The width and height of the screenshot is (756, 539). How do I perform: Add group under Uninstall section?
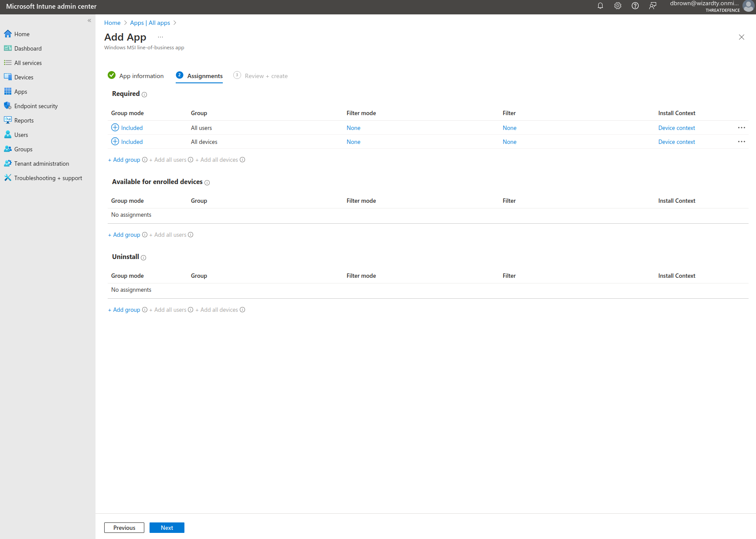click(124, 310)
